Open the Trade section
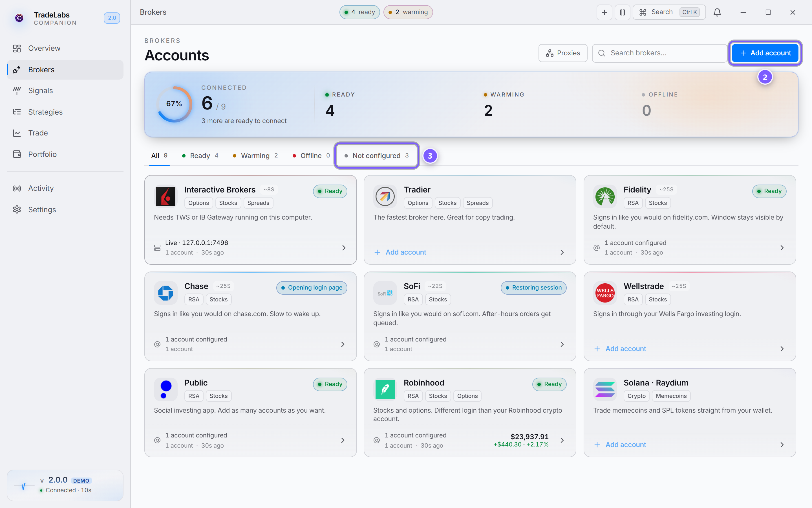 65,133
